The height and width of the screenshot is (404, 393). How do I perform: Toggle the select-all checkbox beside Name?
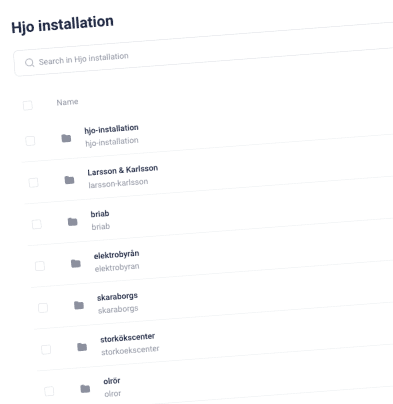tap(28, 105)
